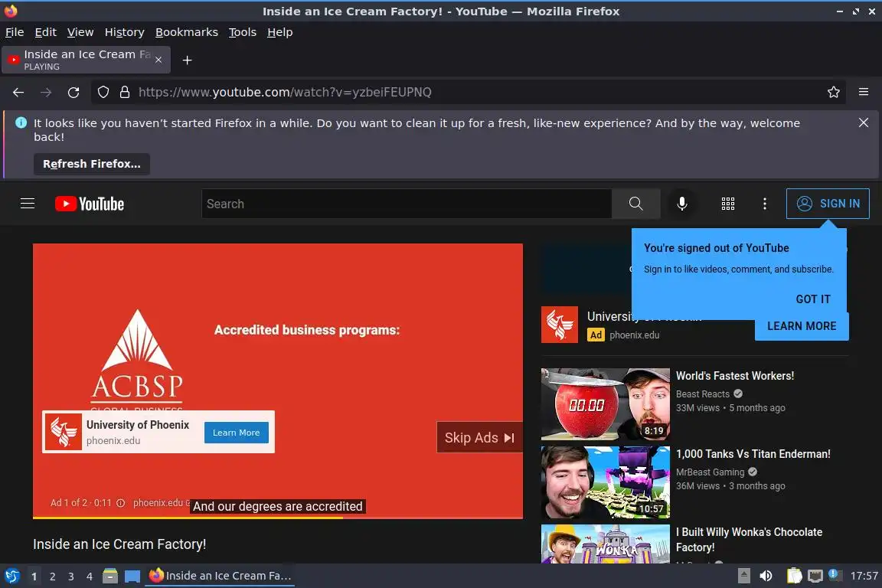The image size is (882, 588).
Task: Open Firefox application hamburger menu
Action: point(864,93)
